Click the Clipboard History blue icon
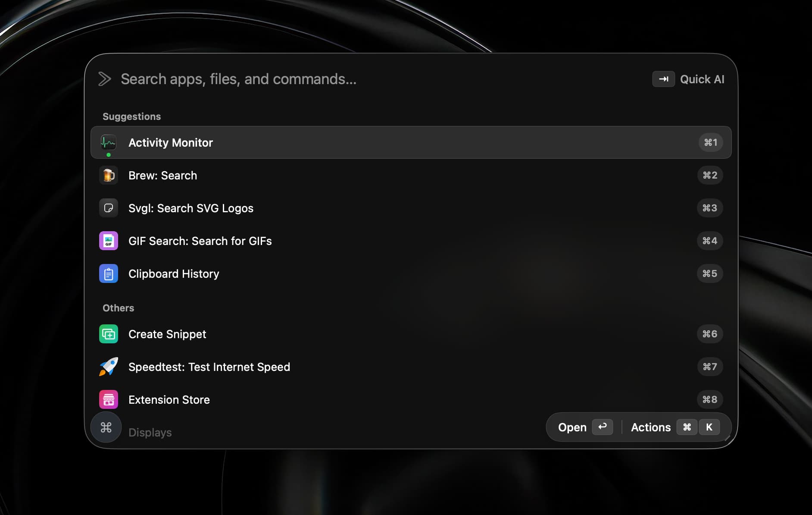This screenshot has height=515, width=812. coord(109,273)
